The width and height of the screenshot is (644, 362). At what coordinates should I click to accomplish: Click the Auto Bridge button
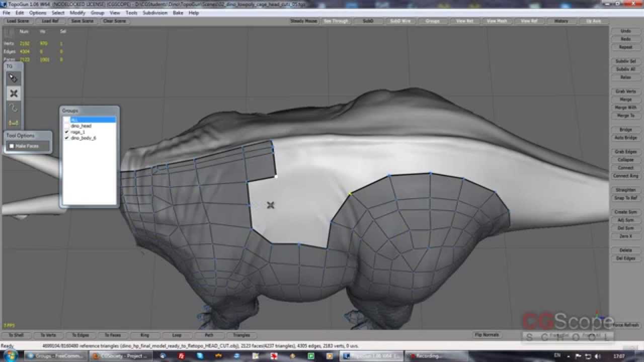click(625, 138)
